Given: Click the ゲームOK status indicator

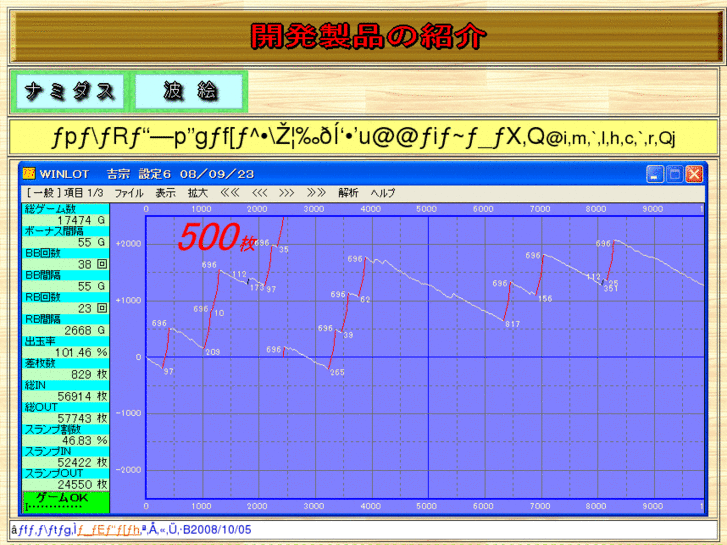Looking at the screenshot, I should [x=65, y=502].
